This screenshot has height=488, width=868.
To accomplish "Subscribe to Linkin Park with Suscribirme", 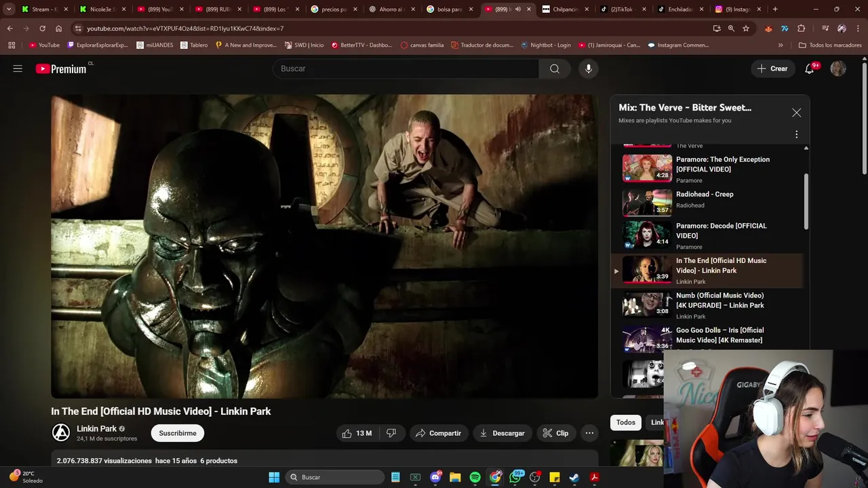I will [x=178, y=433].
